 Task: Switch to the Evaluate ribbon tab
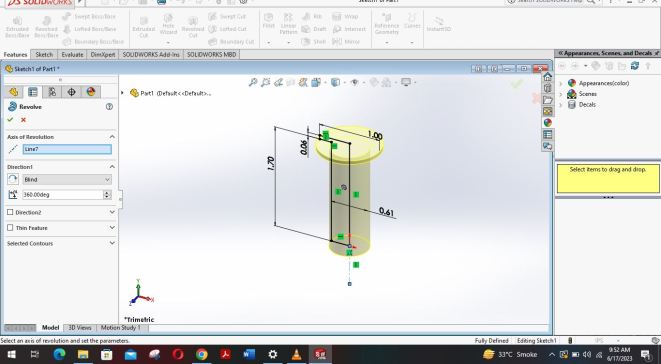(72, 55)
